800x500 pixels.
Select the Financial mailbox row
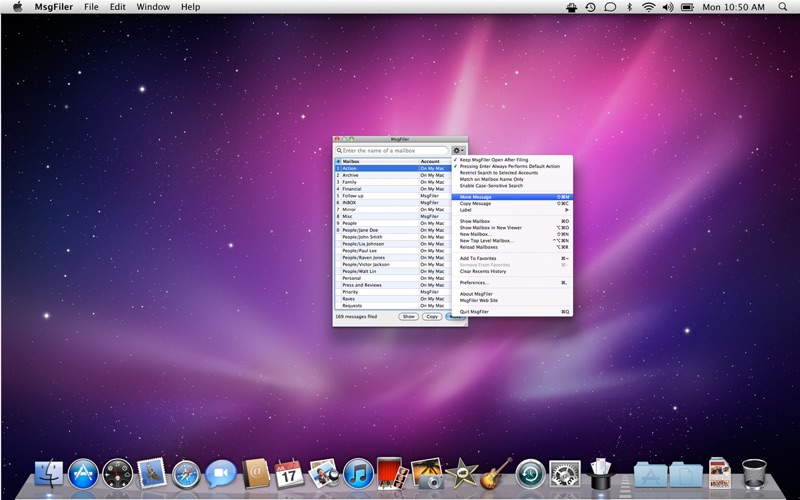tap(393, 189)
